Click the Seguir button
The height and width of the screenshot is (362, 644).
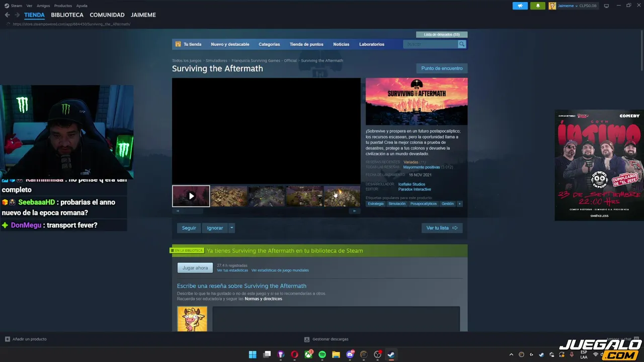pyautogui.click(x=189, y=228)
